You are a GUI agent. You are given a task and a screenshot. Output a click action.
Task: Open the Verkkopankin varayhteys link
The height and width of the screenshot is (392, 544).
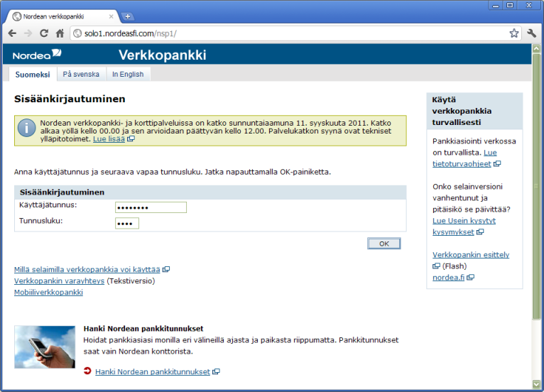pyautogui.click(x=60, y=281)
